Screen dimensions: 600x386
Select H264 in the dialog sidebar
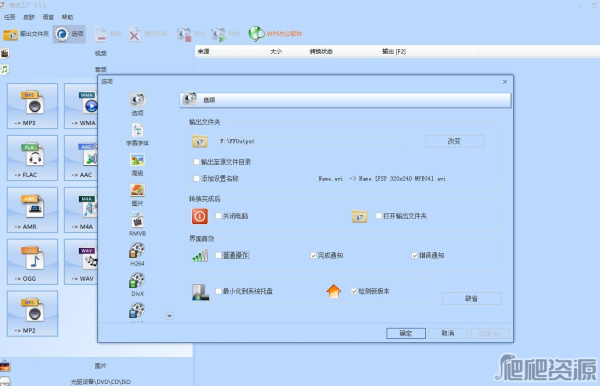[137, 254]
